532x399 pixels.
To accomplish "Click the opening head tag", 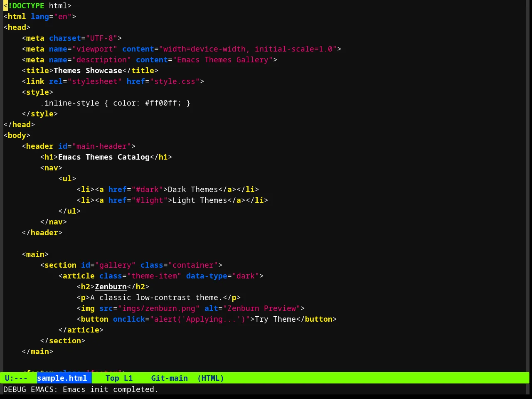I will pos(17,27).
